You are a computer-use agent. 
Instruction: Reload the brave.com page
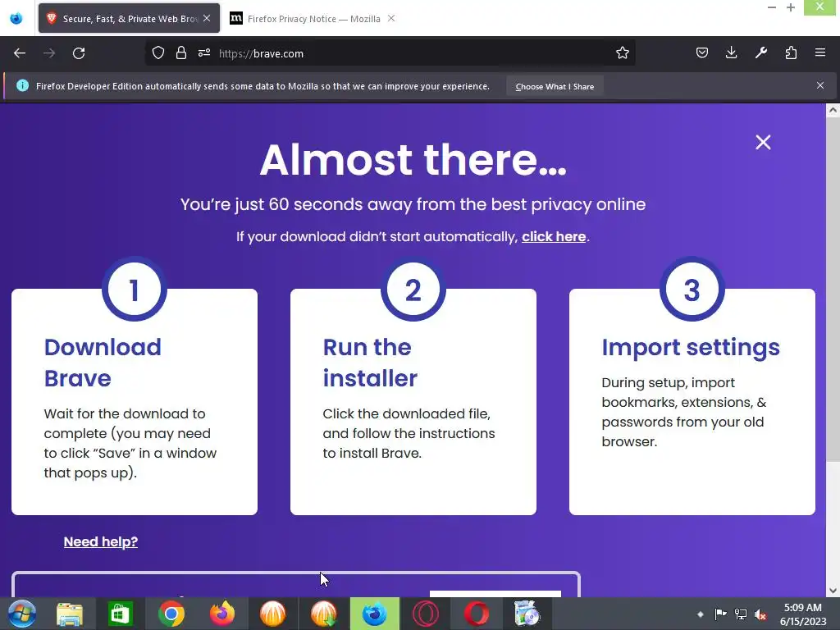[79, 53]
